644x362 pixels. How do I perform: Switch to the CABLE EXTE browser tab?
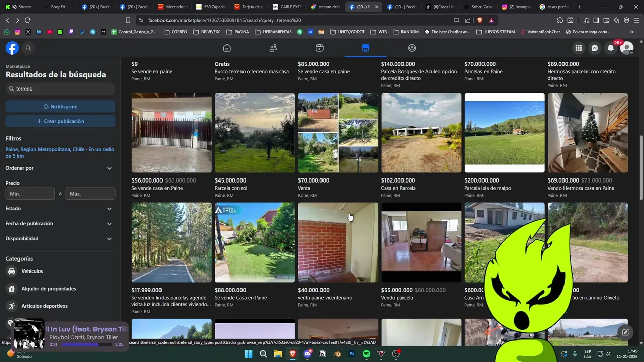tap(287, 7)
